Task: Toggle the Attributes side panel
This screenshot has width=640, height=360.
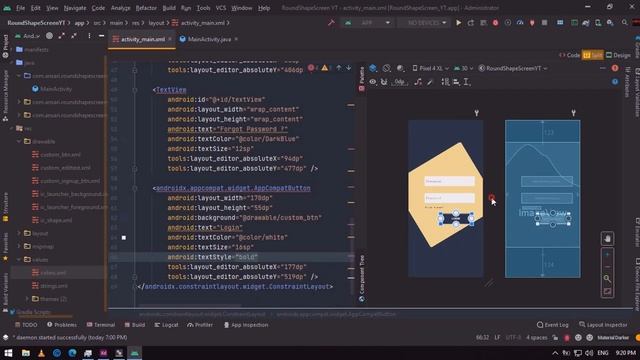Action: click(628, 82)
